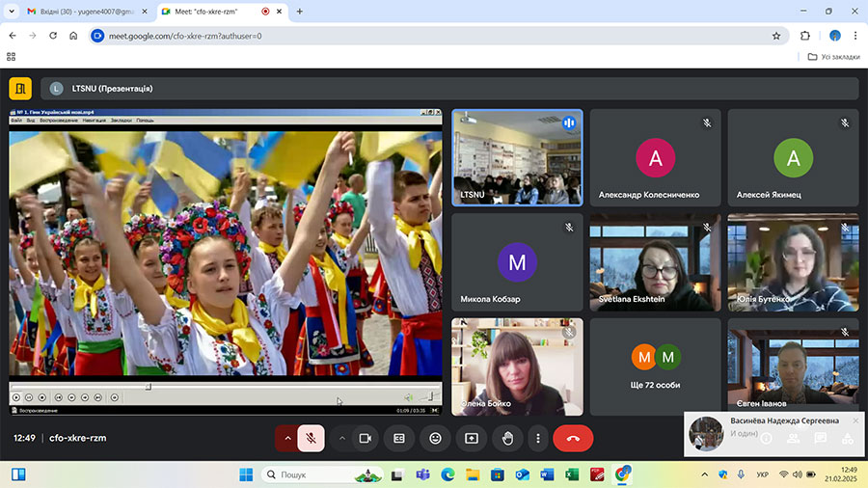Toggle the camera on or off
This screenshot has width=868, height=488.
(366, 438)
